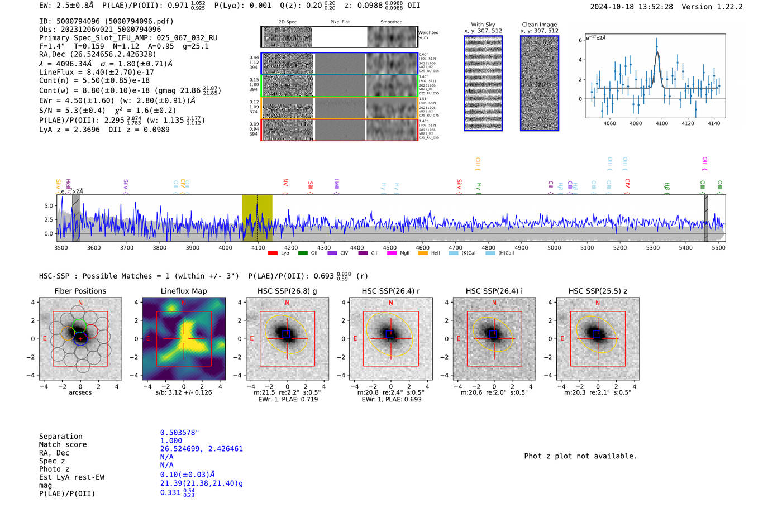782x532 pixels.
Task: Click the green fiber circle in Fiber Positions
Action: (79, 325)
